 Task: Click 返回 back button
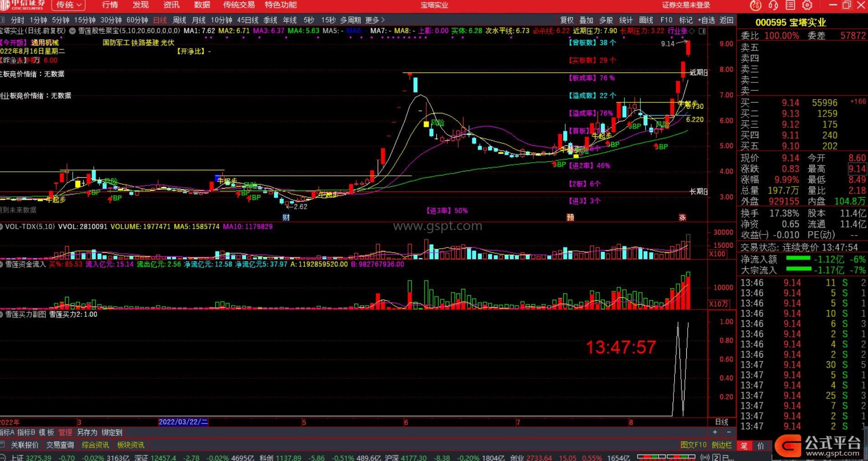click(x=726, y=20)
